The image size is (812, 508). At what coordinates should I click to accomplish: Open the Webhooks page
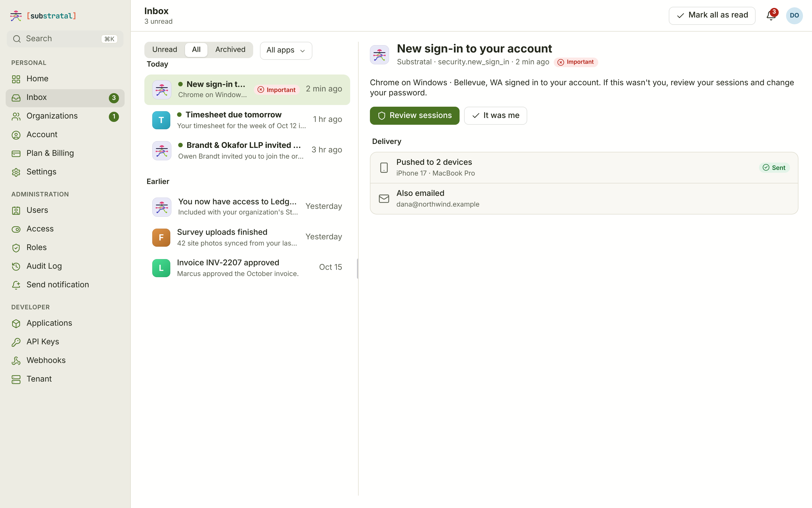point(65,360)
